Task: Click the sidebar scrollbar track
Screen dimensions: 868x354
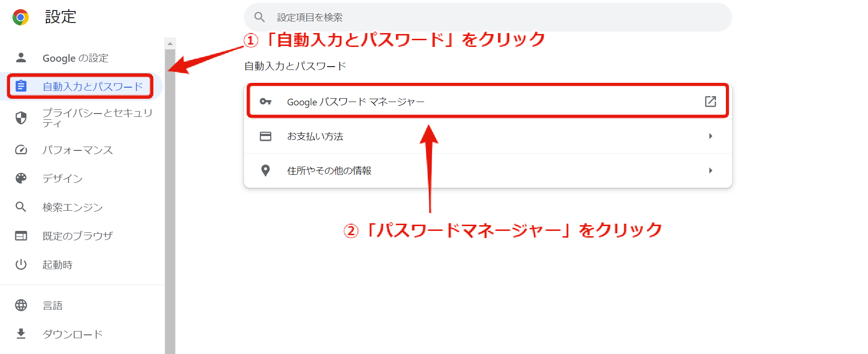Action: click(x=170, y=201)
